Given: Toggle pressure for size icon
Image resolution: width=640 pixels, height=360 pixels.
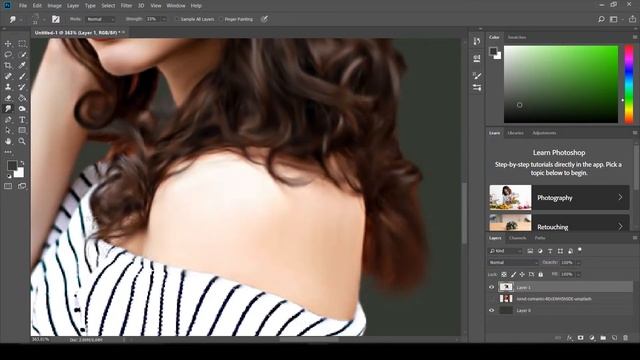Looking at the screenshot, I should pos(264,19).
